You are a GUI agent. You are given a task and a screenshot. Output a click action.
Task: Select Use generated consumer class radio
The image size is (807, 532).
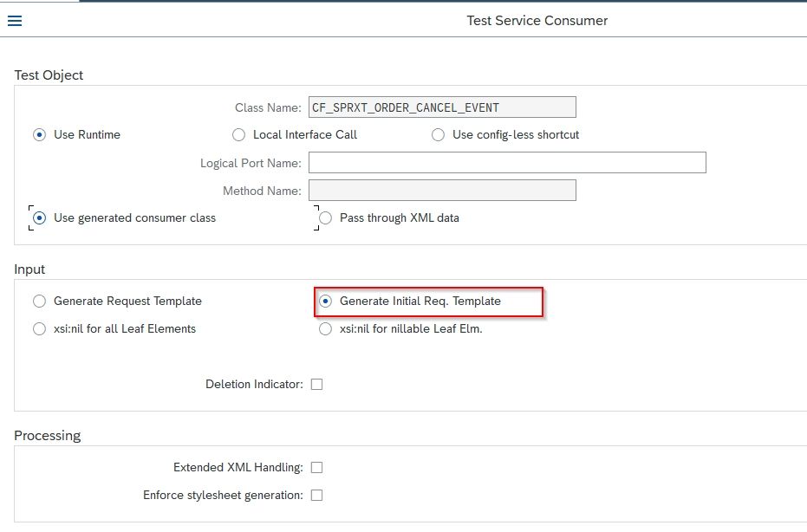click(39, 218)
